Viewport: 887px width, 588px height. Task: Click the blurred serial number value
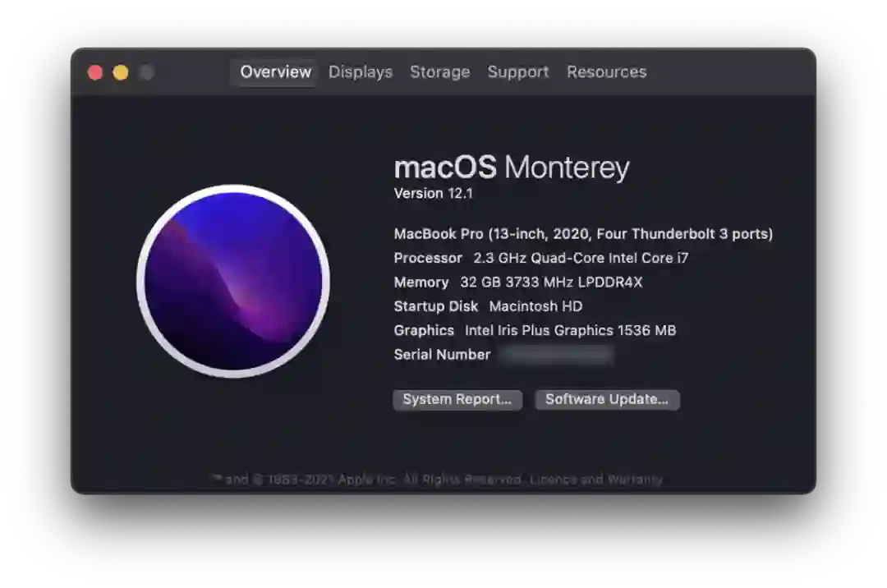(x=557, y=355)
